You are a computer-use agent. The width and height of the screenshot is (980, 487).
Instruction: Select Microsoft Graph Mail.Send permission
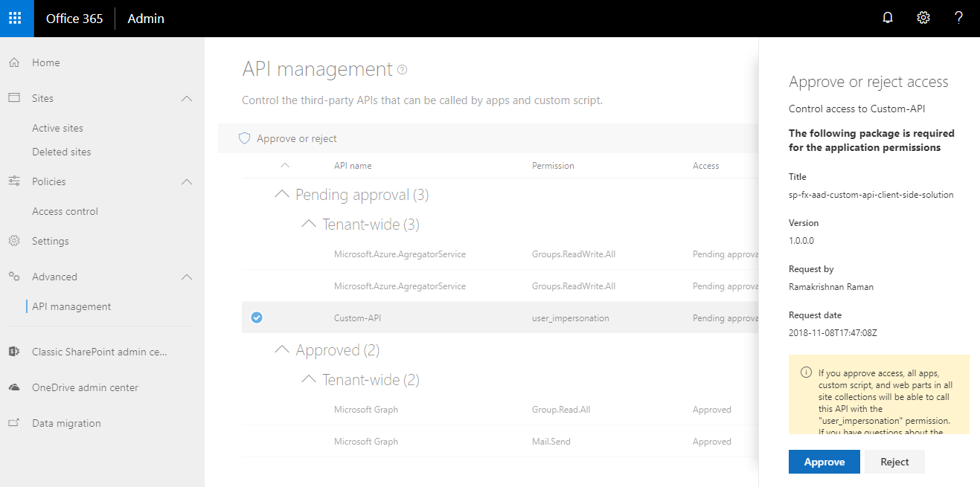(x=551, y=442)
